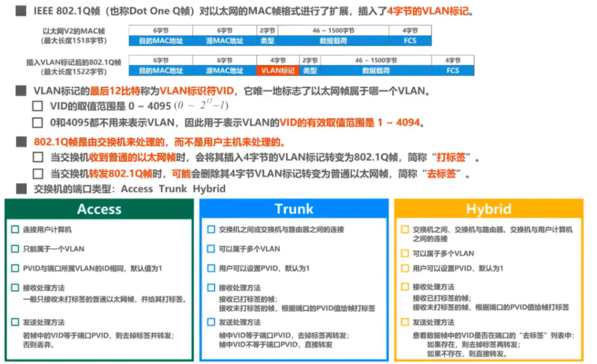Tick the 只能属于一个VLAN checkbox
The width and height of the screenshot is (597, 364).
15,249
